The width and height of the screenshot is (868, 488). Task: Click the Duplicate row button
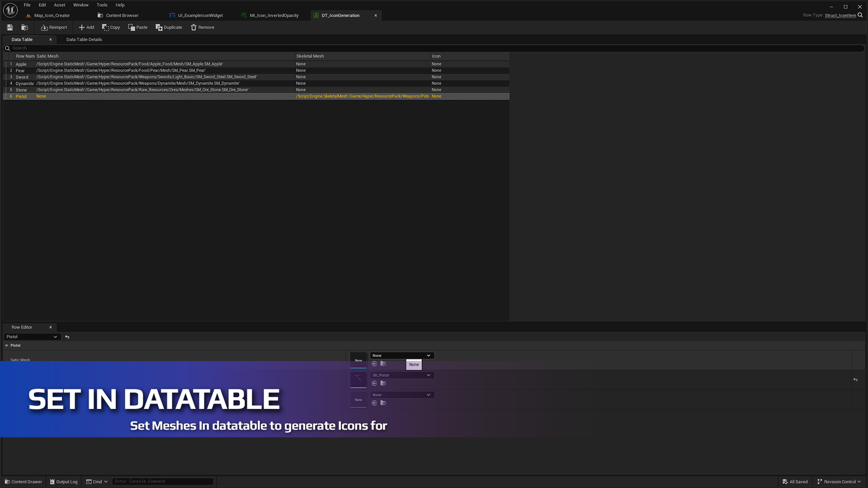point(169,28)
